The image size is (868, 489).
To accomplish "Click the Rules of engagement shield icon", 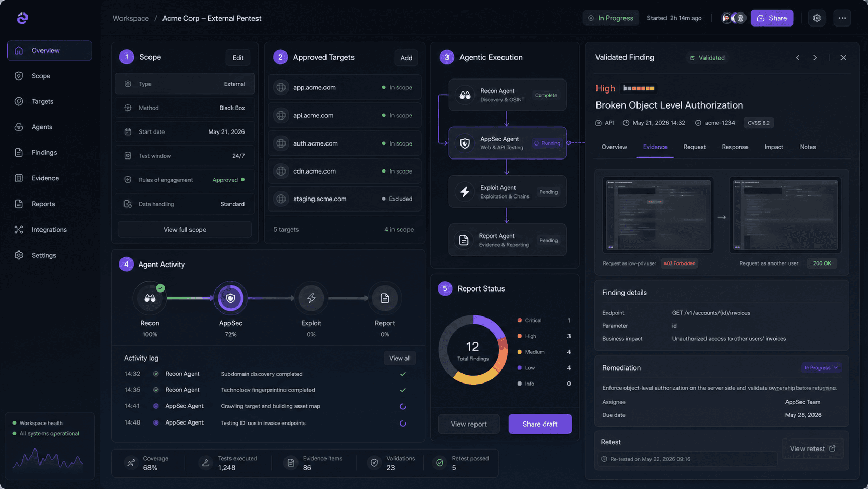I will (x=128, y=180).
